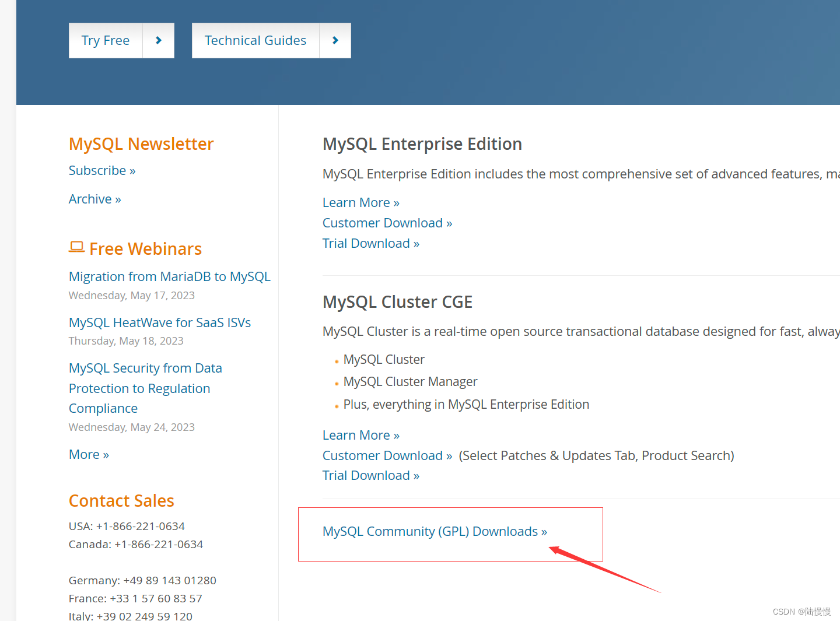
Task: Open the Migration from MariaDB to MySQL webinar
Action: [x=170, y=276]
